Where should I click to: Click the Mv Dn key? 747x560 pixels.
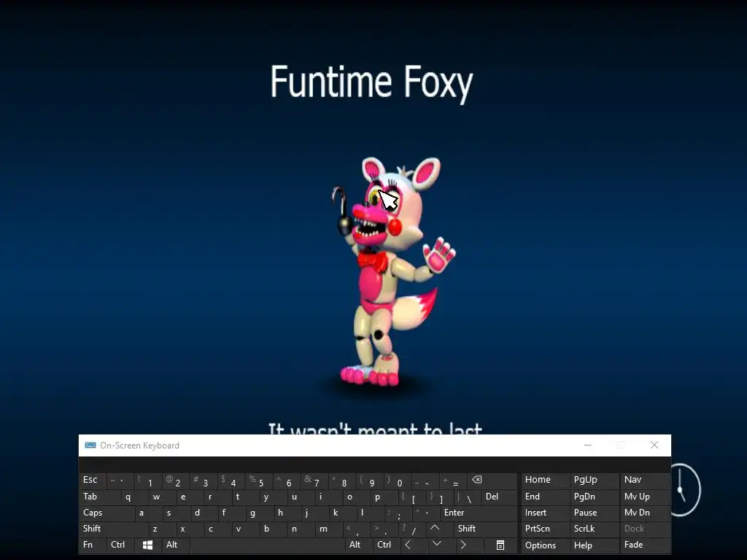644,513
